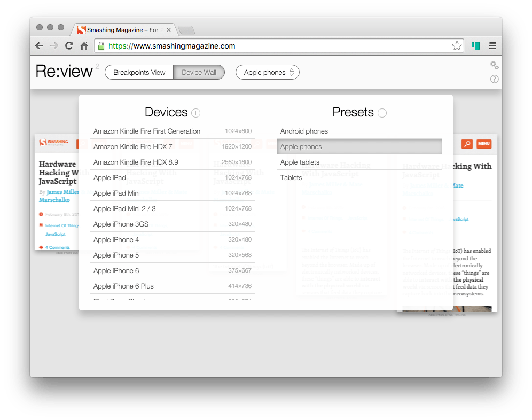Click the browser forward arrow

(54, 46)
